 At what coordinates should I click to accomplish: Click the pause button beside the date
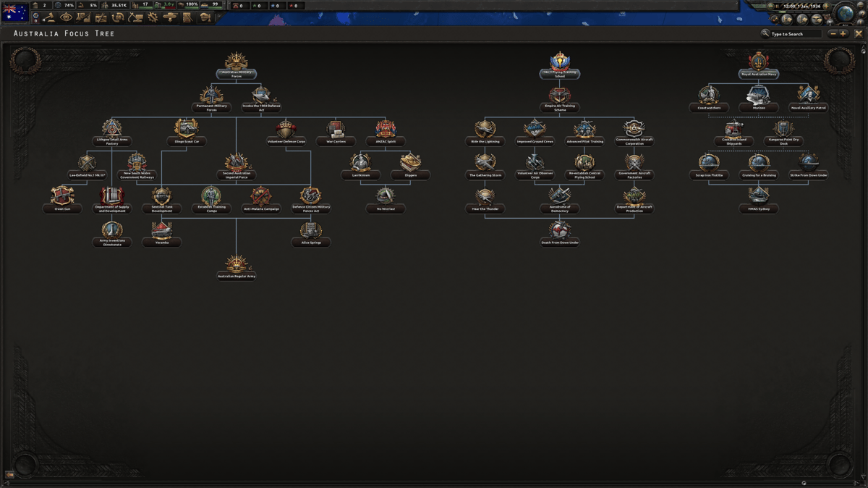tap(777, 6)
